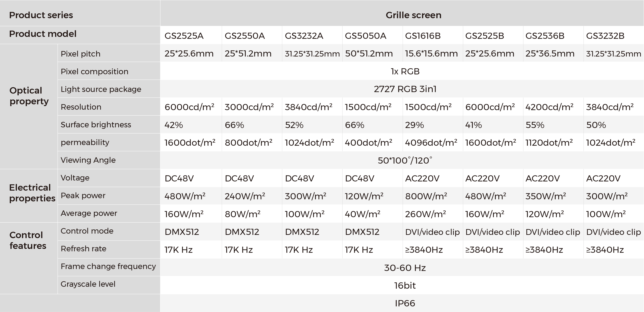Select the GS5050A model column heading

pyautogui.click(x=365, y=36)
